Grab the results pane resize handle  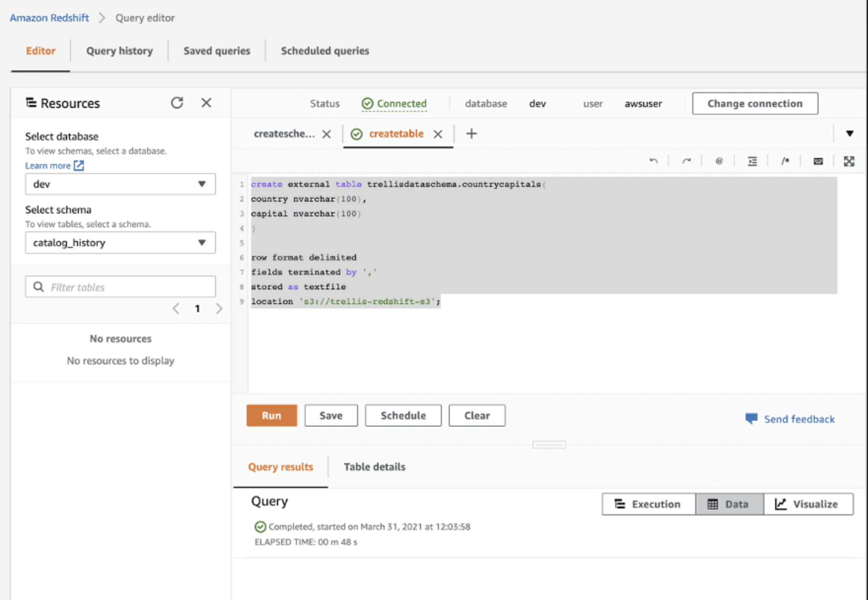549,445
